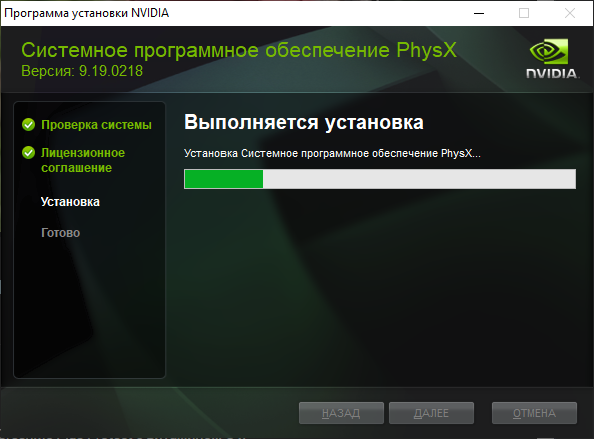Click the green installation progress bar

(380, 179)
